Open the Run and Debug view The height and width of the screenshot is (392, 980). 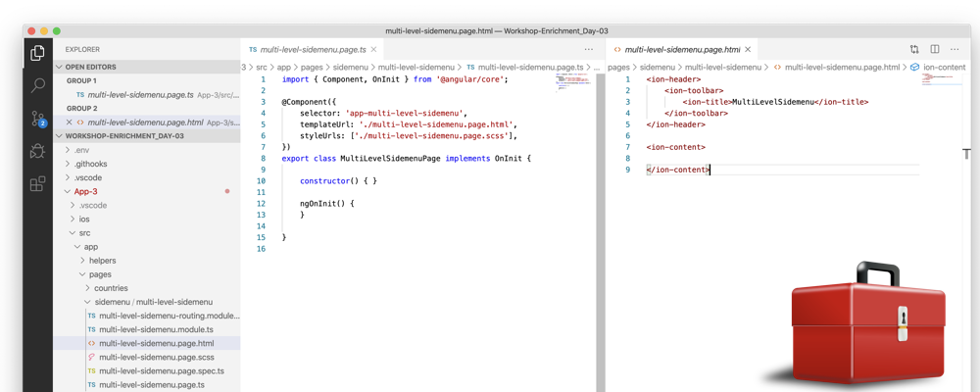click(37, 151)
